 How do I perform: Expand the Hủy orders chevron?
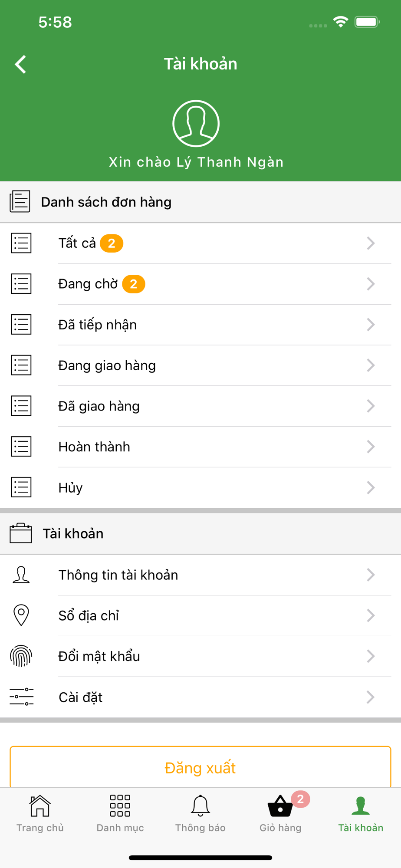370,487
